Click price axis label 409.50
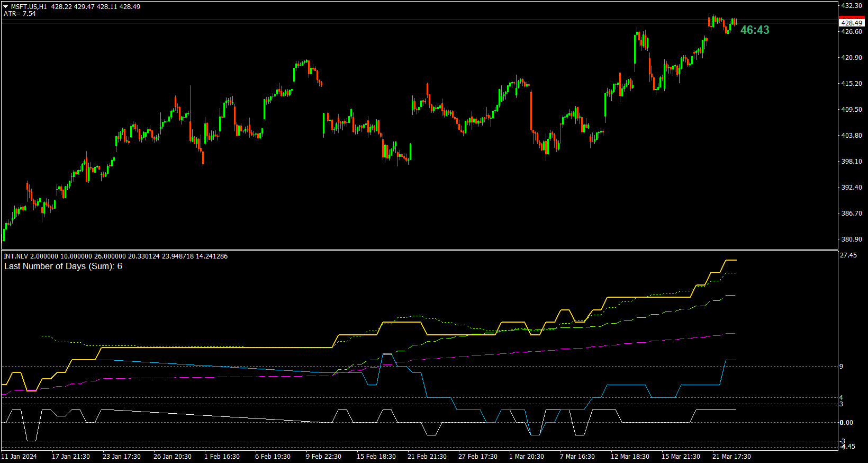The image size is (868, 463). [852, 110]
